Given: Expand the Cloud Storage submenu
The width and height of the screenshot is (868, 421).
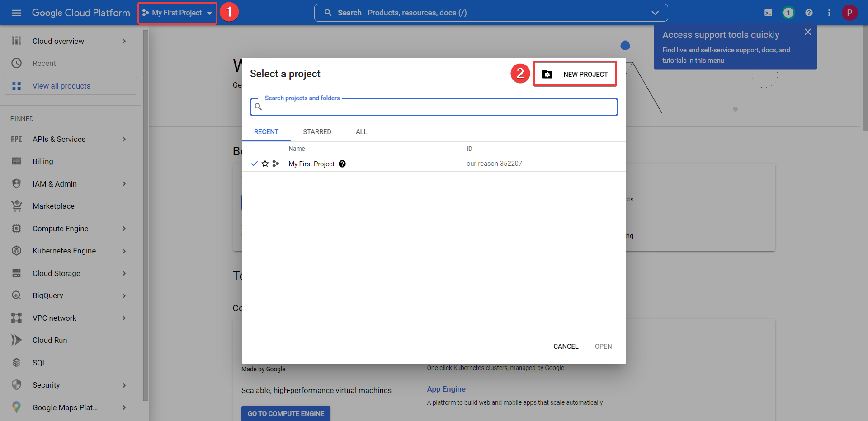Looking at the screenshot, I should (124, 273).
